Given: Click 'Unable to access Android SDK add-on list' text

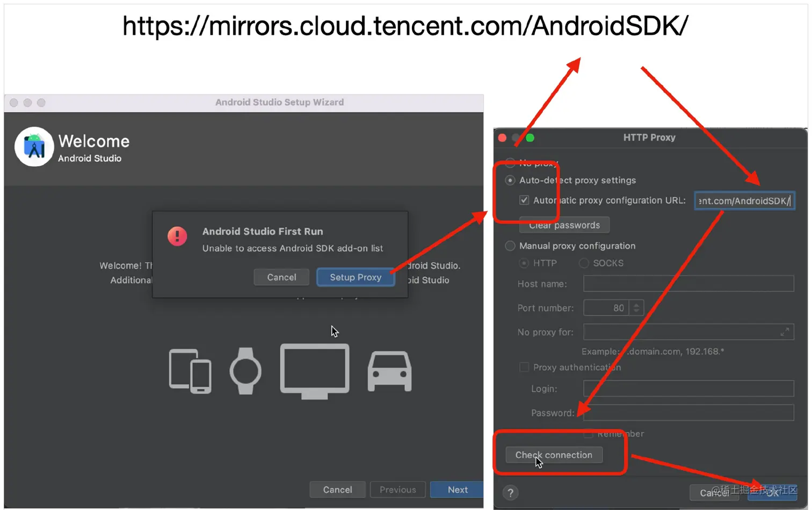Looking at the screenshot, I should (x=293, y=248).
